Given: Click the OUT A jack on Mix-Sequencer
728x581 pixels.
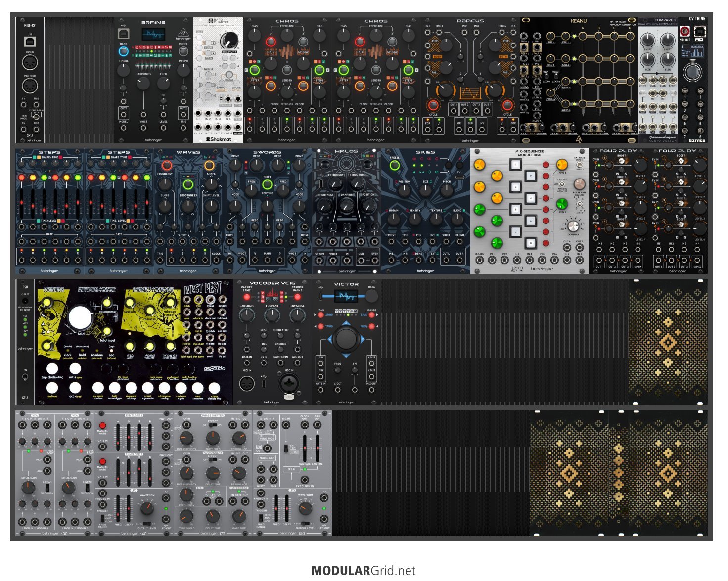Looking at the screenshot, I should [567, 248].
